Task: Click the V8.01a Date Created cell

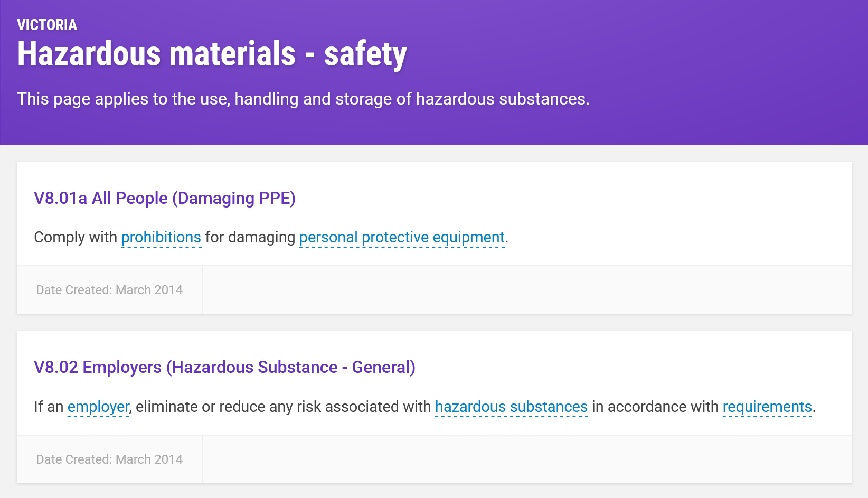Action: [109, 290]
